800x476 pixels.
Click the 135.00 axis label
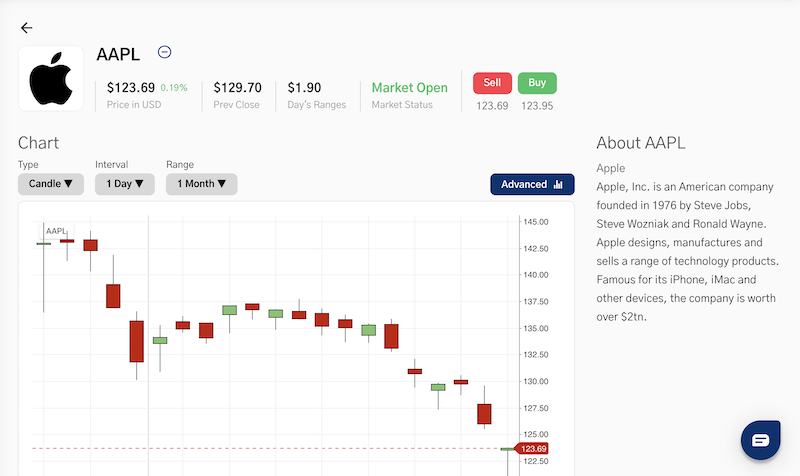[536, 328]
